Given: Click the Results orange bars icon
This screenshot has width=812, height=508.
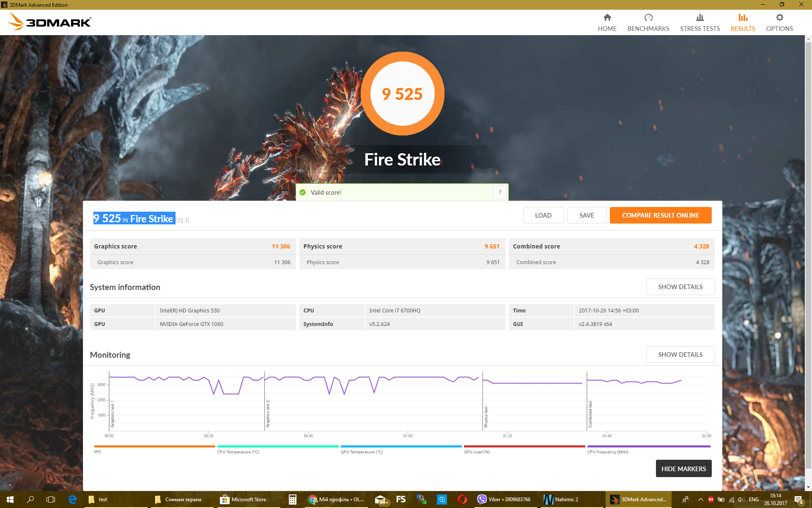Looking at the screenshot, I should [x=743, y=17].
